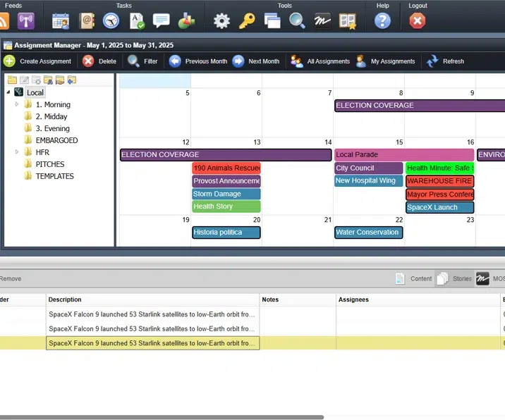Switch to the Content tab
Viewport: 505px width, 420px height.
pyautogui.click(x=414, y=279)
